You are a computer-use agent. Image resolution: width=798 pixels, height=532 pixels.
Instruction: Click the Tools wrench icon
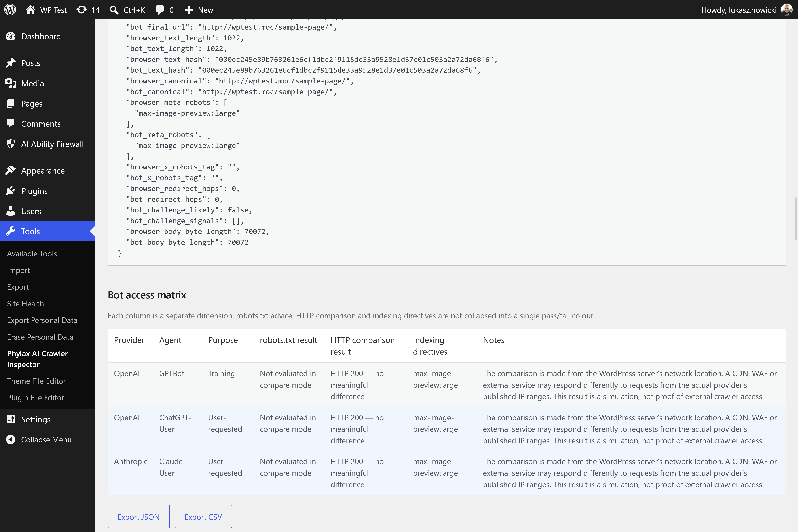tap(11, 231)
